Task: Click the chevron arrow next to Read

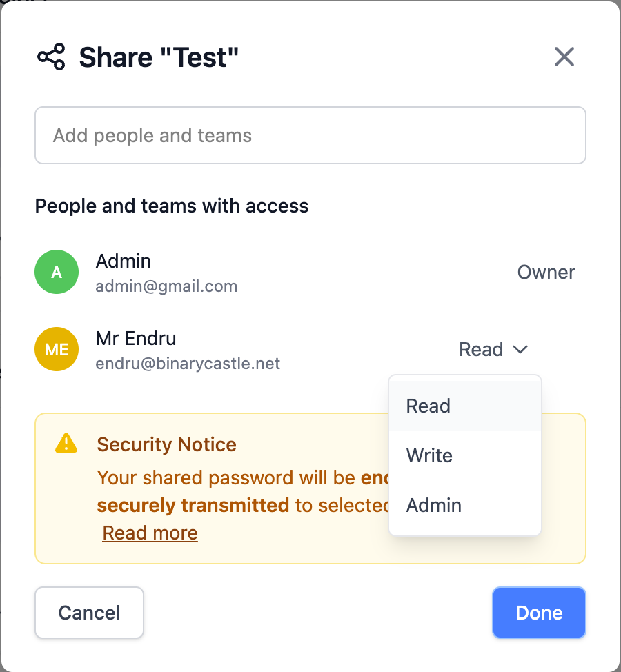Action: point(520,350)
